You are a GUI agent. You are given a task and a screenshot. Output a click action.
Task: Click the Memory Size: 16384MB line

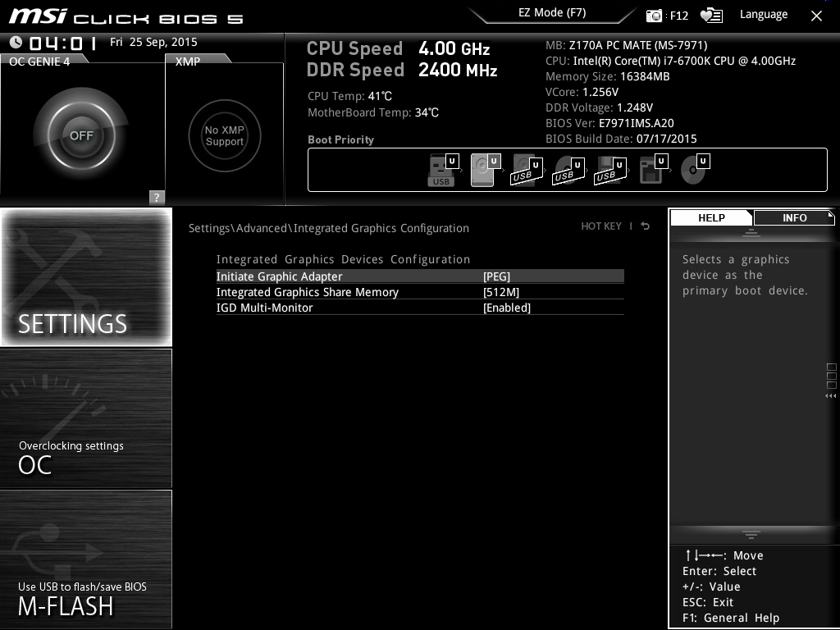click(608, 76)
